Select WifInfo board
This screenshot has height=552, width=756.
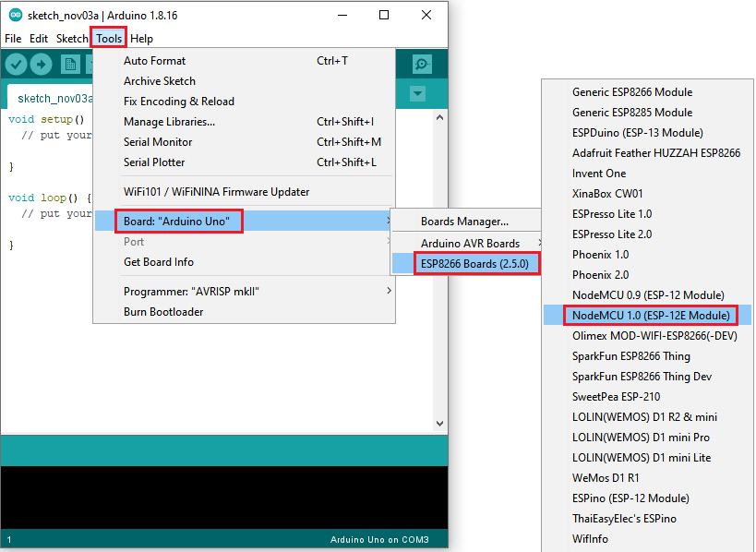(647, 538)
